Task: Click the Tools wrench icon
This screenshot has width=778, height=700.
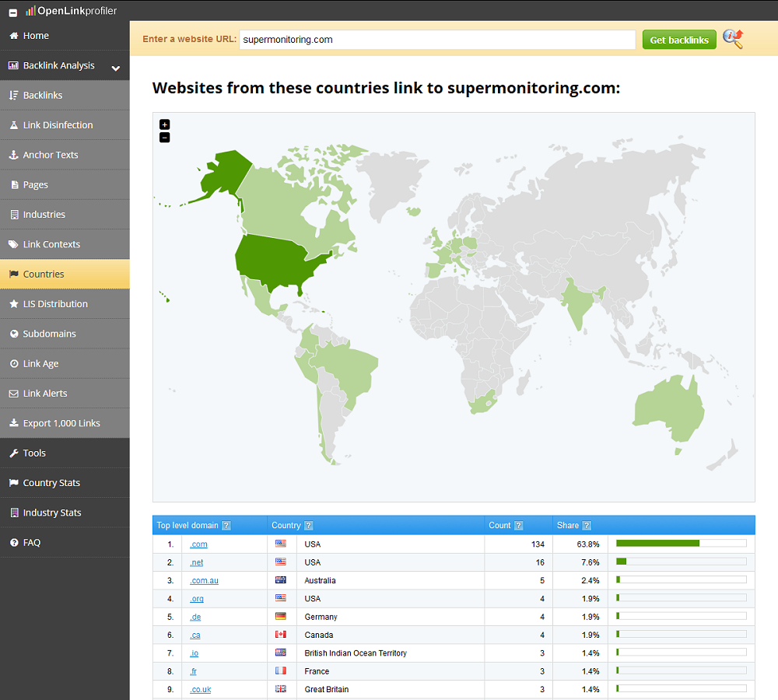Action: pyautogui.click(x=14, y=453)
